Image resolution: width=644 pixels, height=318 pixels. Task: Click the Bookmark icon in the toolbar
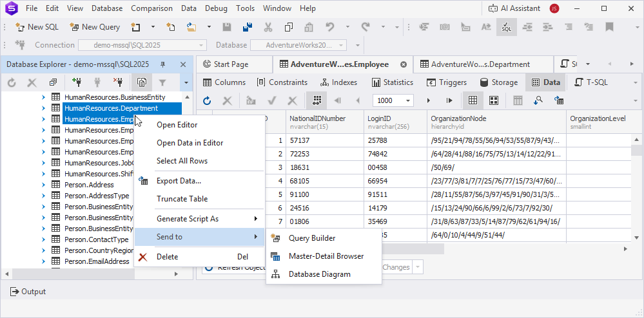(x=609, y=27)
